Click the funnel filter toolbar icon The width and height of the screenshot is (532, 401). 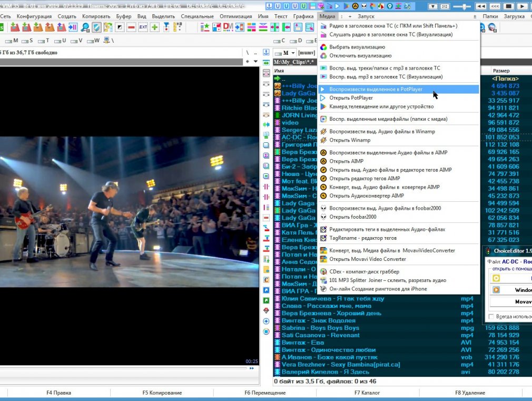coord(166,27)
